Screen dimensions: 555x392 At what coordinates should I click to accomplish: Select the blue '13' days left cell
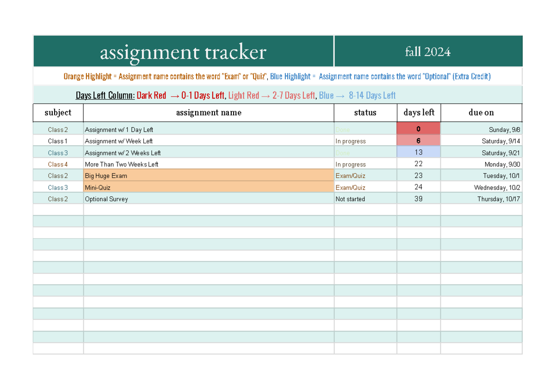(x=419, y=152)
